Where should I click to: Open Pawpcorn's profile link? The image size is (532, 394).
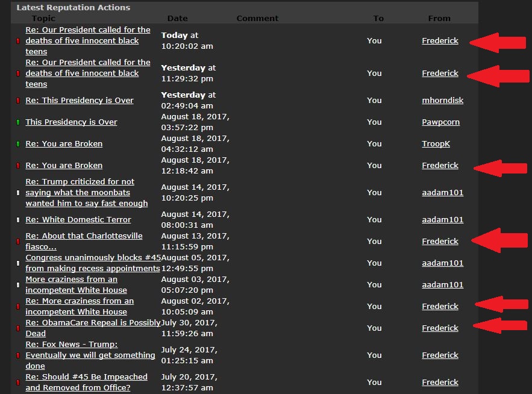coord(440,122)
